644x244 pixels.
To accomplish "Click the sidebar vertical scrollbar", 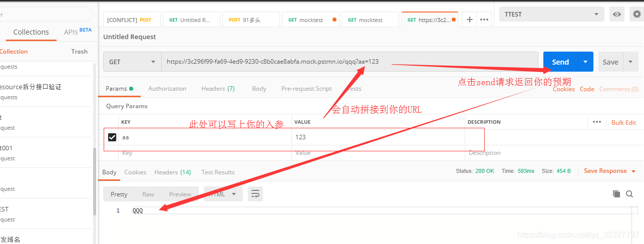I will click(x=95, y=182).
